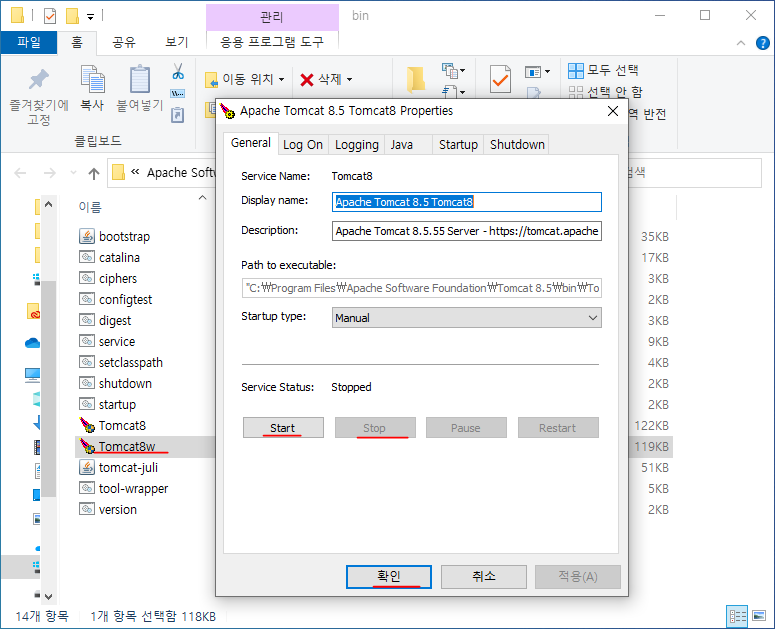Expand the recent locations chevron
This screenshot has height=629, width=775.
coord(73,173)
